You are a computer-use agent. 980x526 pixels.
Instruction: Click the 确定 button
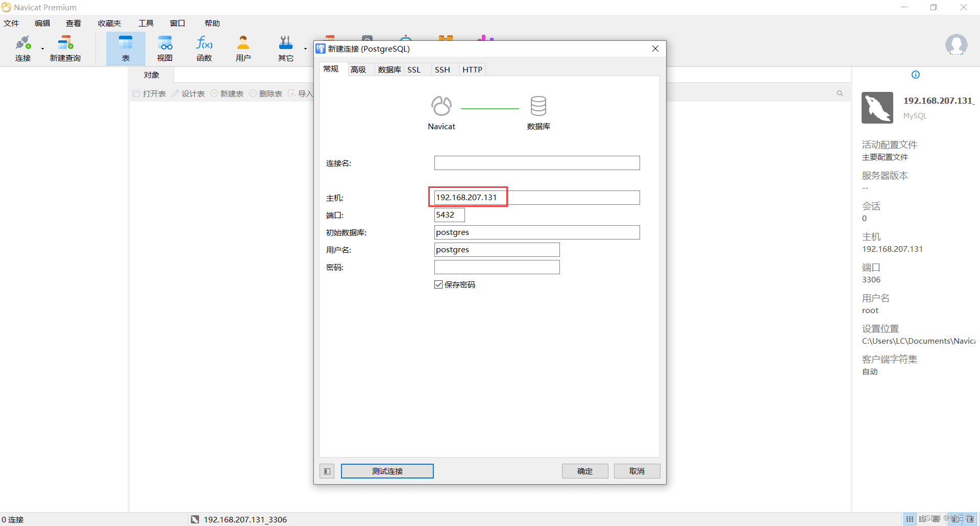point(585,471)
